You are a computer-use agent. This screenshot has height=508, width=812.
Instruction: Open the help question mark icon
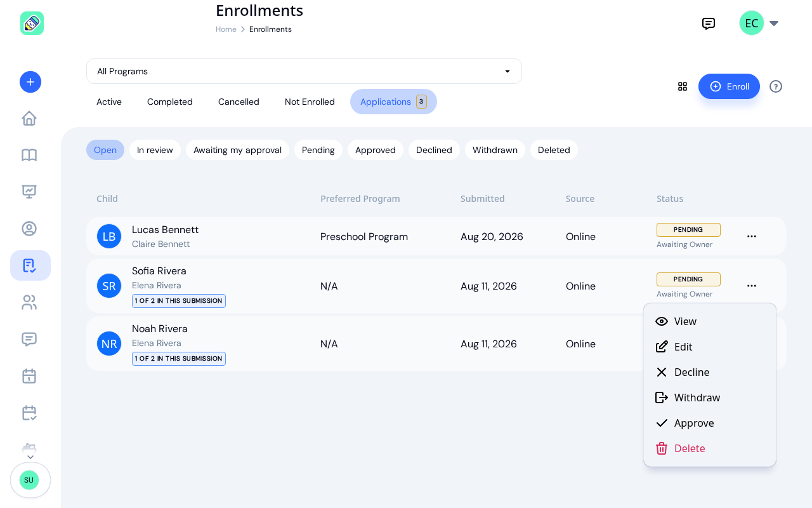pos(776,86)
